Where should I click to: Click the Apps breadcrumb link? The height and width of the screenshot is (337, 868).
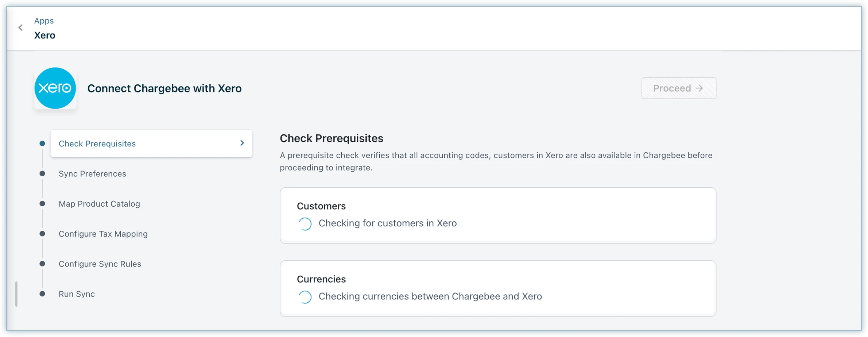(44, 21)
